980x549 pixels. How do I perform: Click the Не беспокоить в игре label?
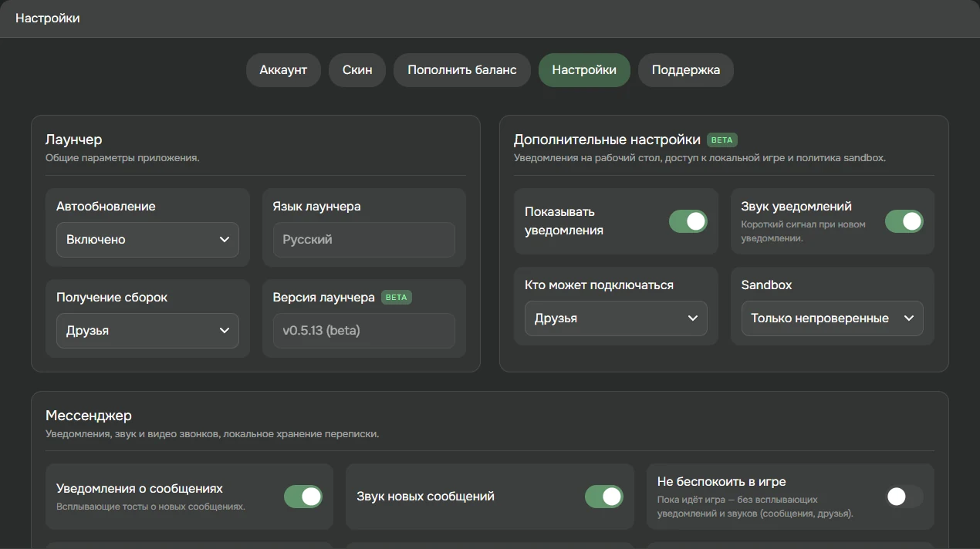click(x=721, y=482)
